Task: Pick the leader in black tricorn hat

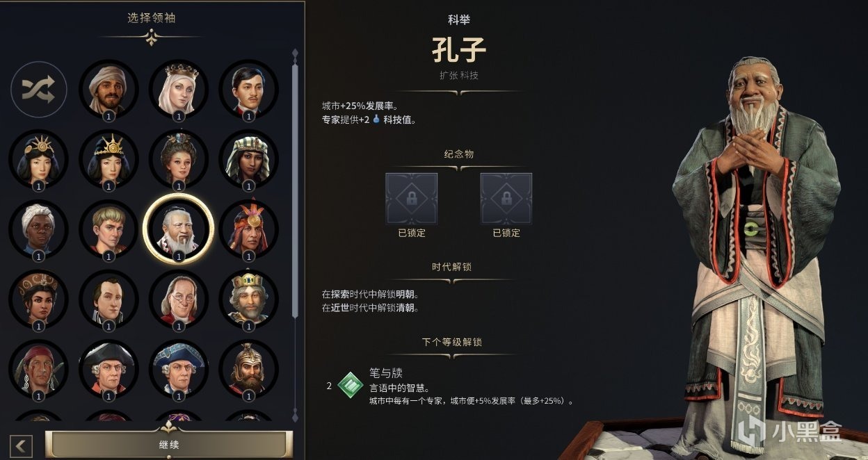Action: 108,369
